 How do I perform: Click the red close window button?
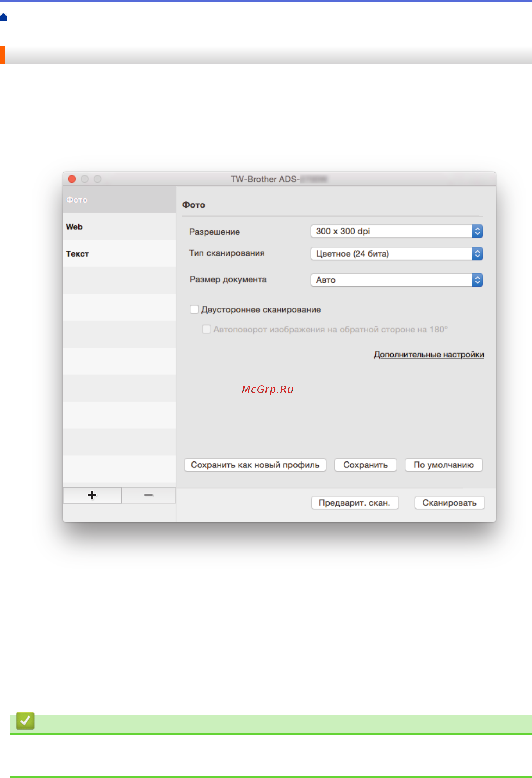[x=72, y=179]
